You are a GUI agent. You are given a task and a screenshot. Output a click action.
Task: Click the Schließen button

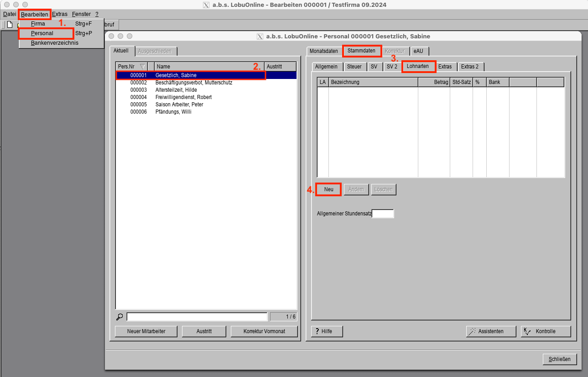pyautogui.click(x=559, y=359)
